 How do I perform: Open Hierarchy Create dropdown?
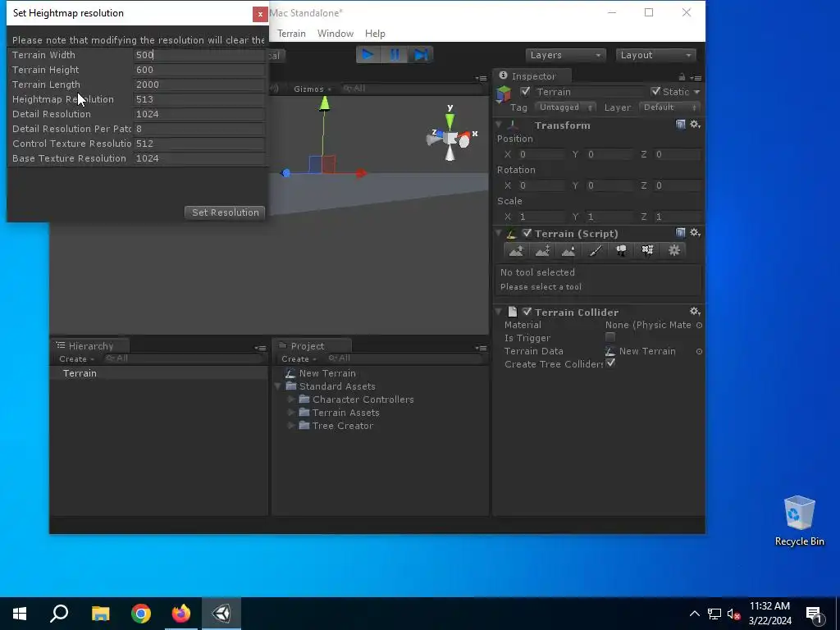[76, 359]
